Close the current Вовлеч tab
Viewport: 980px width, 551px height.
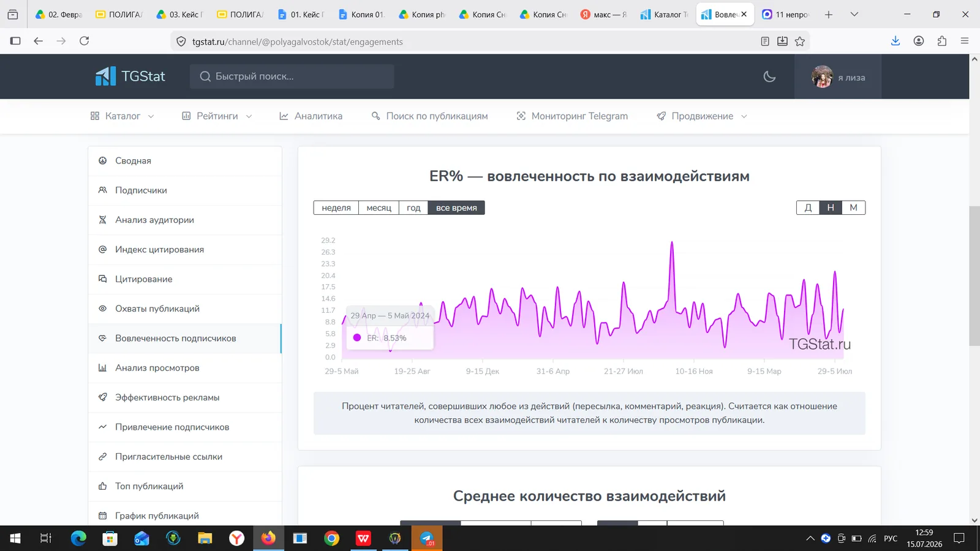(744, 14)
